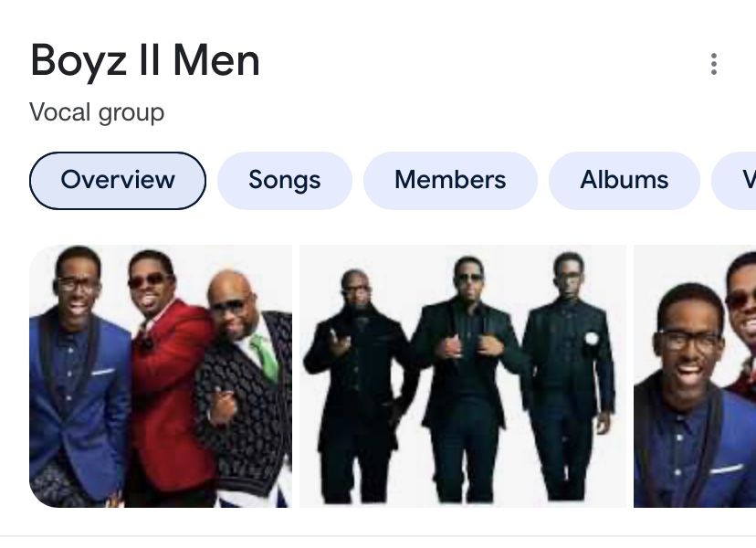Viewport: 756px width, 548px height.
Task: Click the man with the white lapel pin
Action: pyautogui.click(x=569, y=376)
